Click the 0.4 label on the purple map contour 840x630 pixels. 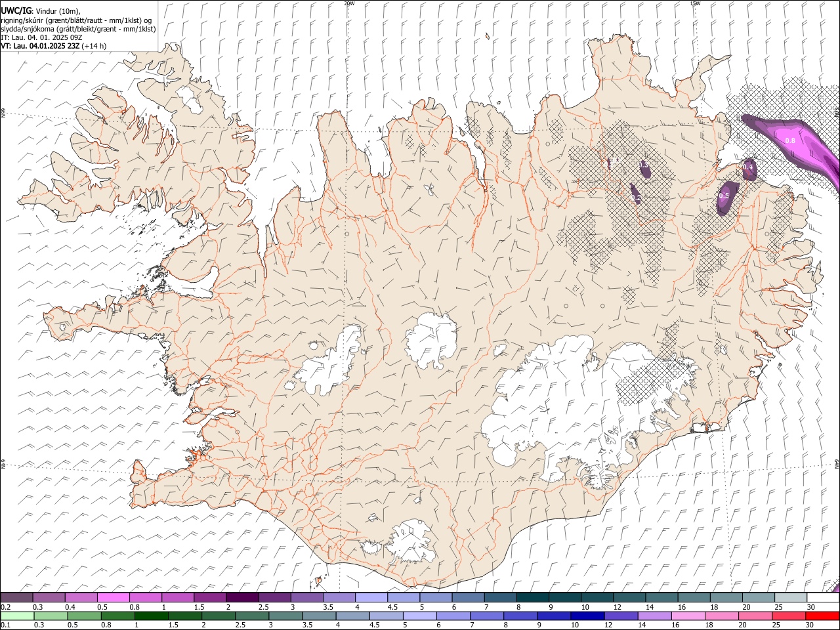pos(747,167)
